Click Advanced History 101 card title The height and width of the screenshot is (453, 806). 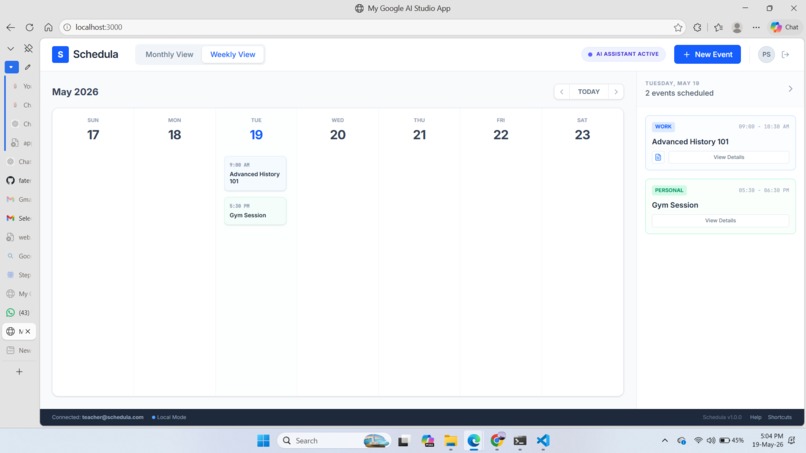[x=690, y=141]
